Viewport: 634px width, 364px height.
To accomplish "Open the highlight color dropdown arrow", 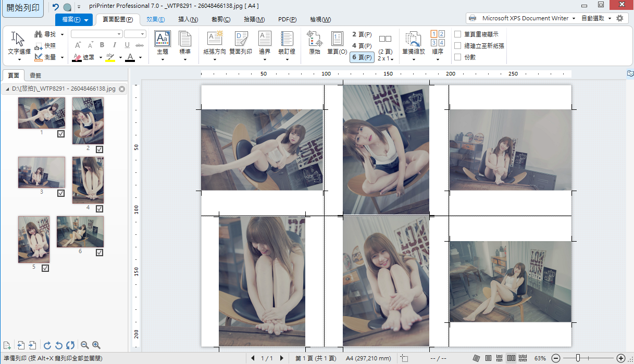I will pos(120,57).
